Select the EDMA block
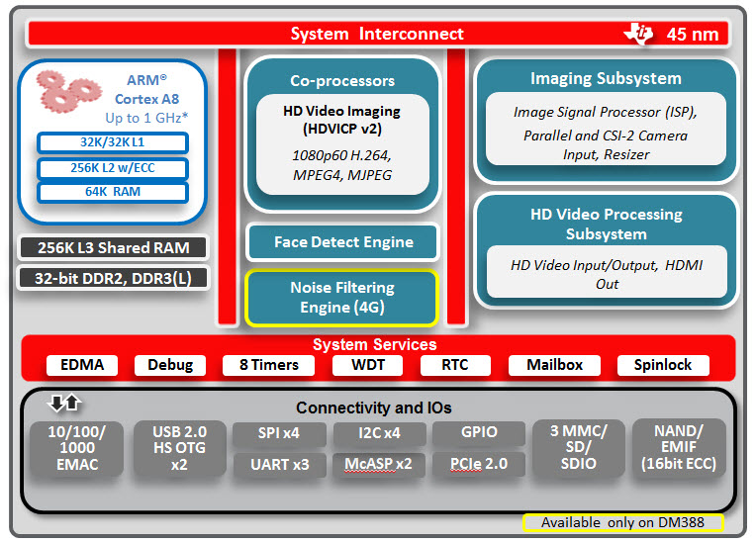 [81, 365]
